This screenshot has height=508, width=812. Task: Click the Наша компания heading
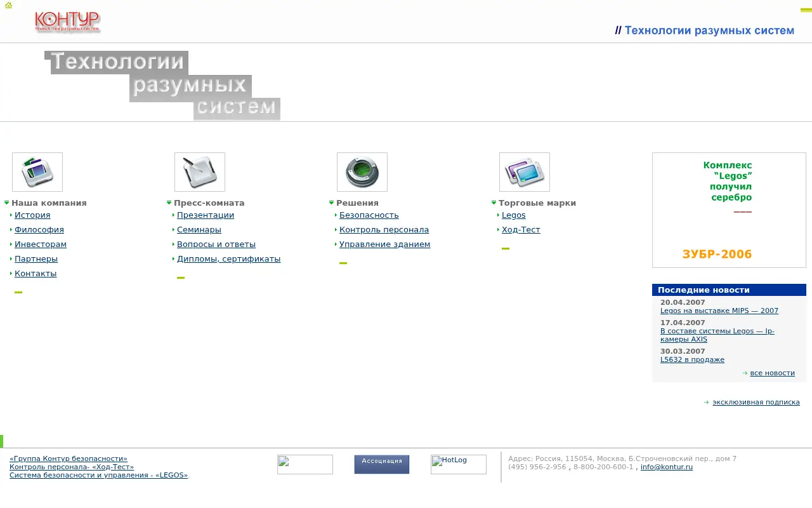point(49,203)
